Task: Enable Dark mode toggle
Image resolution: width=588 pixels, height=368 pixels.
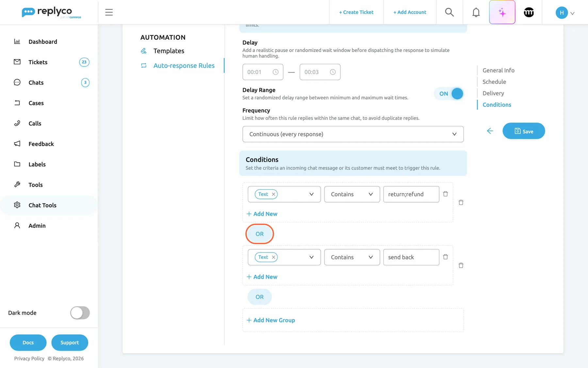Action: [x=80, y=313]
